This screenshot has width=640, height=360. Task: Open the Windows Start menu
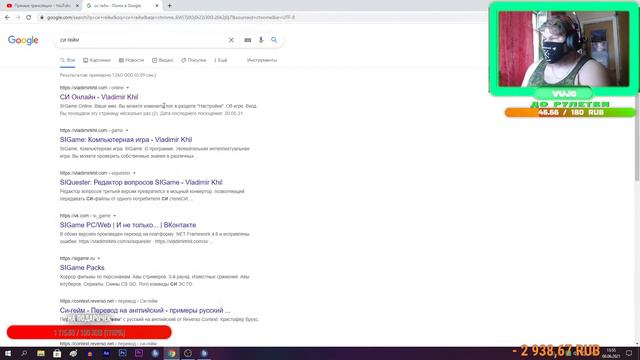(8, 353)
